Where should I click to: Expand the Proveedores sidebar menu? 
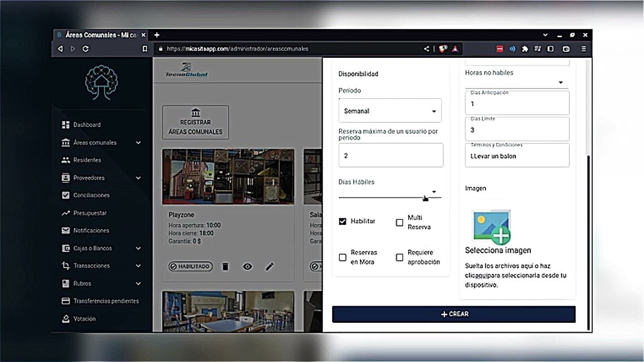[x=101, y=178]
